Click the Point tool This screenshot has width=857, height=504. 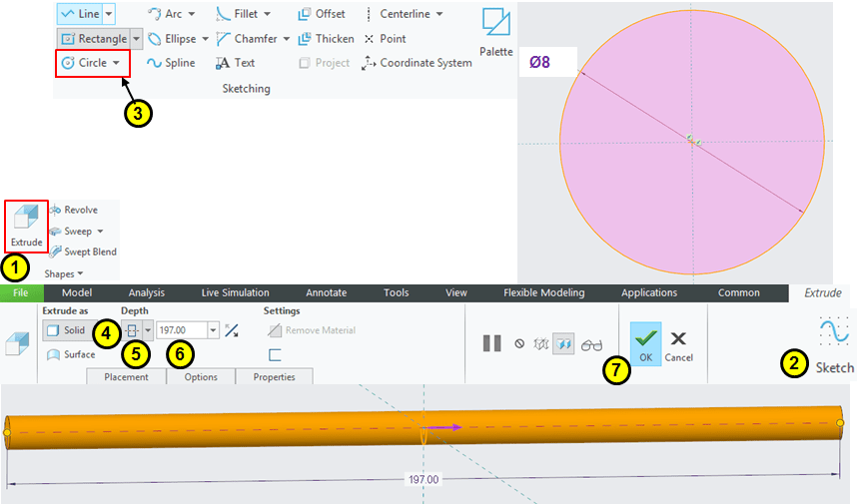click(385, 39)
